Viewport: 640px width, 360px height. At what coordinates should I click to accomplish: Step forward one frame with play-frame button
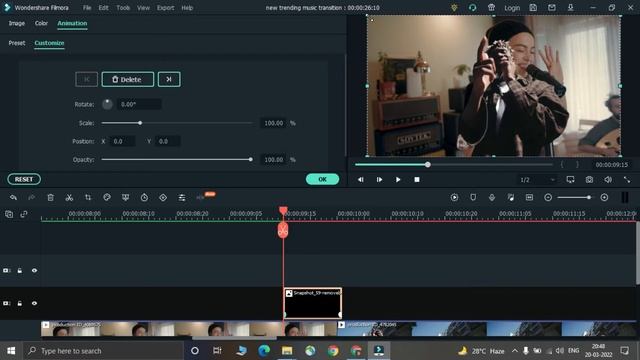tap(379, 180)
